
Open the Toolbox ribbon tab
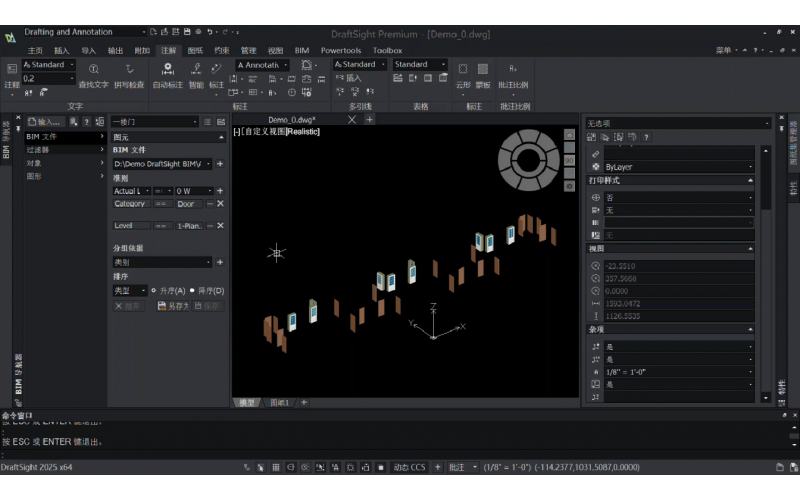coord(387,51)
